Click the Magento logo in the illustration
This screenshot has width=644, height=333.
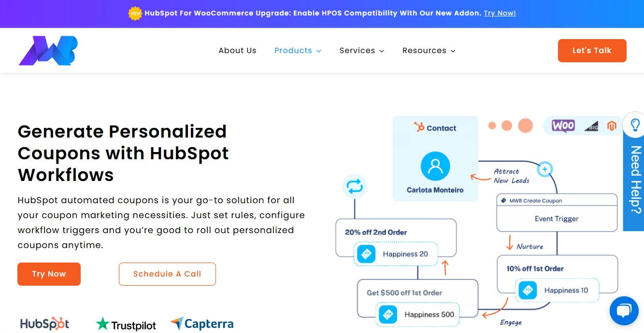point(612,126)
